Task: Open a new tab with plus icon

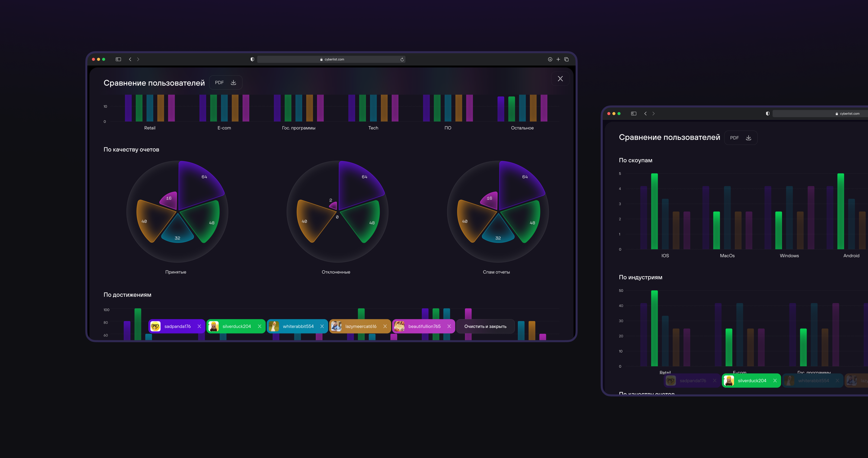Action: click(x=558, y=59)
